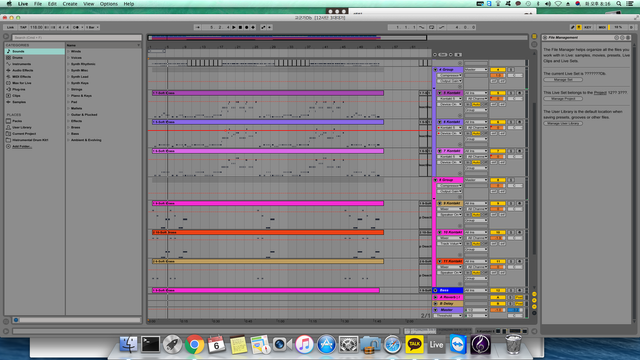Screen dimensions: 640x360
Task: Toggle Draw Mode pencil icon
Action: click(x=572, y=27)
